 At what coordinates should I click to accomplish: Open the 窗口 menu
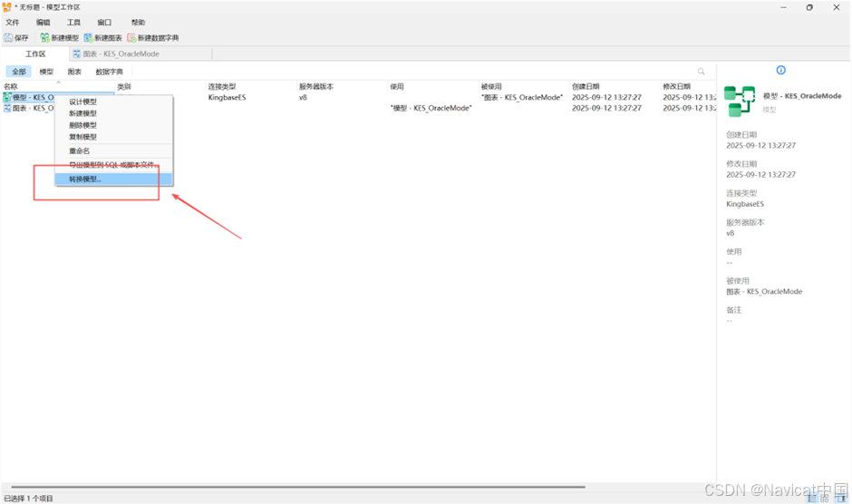click(104, 23)
